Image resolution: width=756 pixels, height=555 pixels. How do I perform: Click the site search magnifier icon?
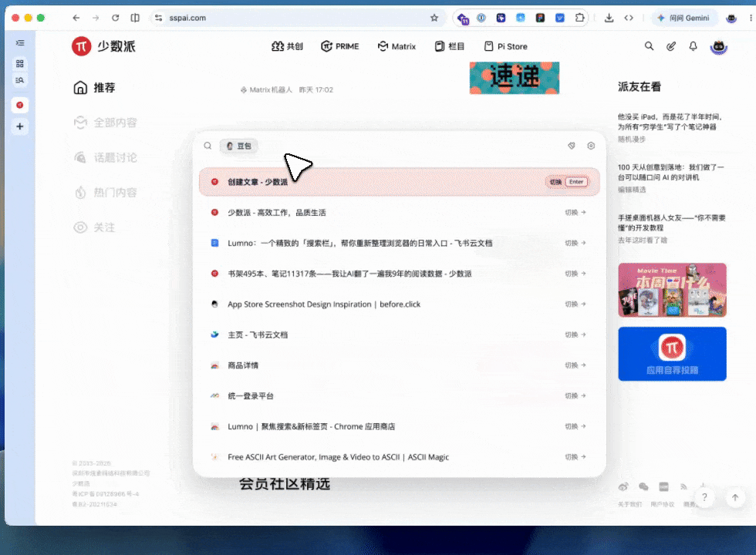point(649,46)
